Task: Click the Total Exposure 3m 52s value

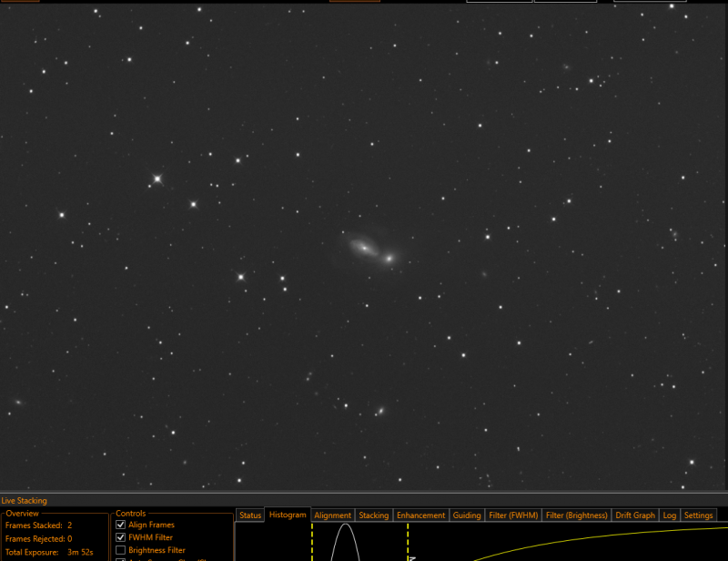Action: click(x=80, y=552)
